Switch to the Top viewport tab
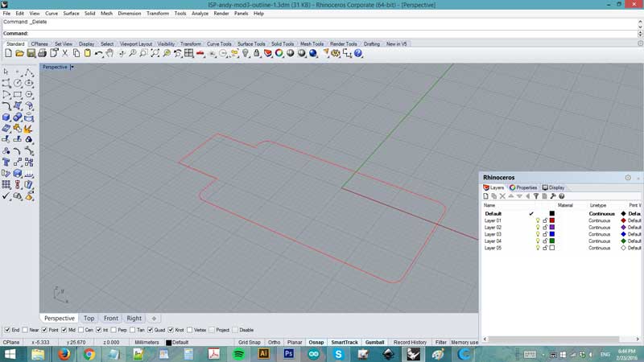 [x=89, y=318]
